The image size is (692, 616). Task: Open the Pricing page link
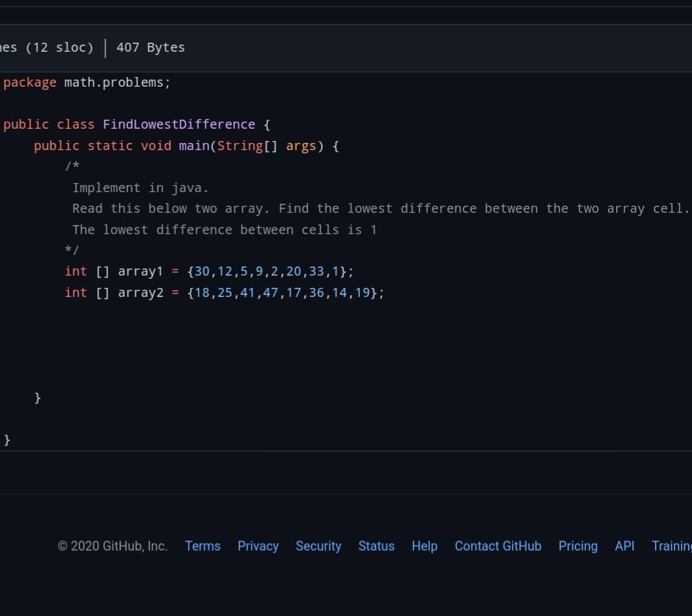click(x=577, y=546)
